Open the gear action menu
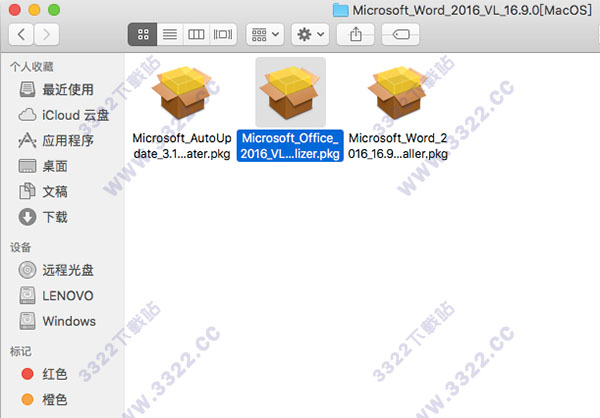Image resolution: width=600 pixels, height=418 pixels. coord(310,34)
